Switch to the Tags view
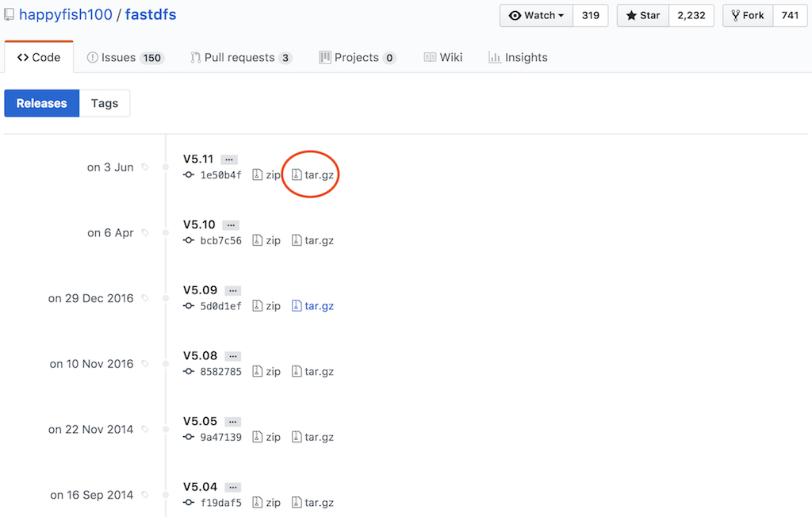This screenshot has height=517, width=812. click(x=105, y=103)
